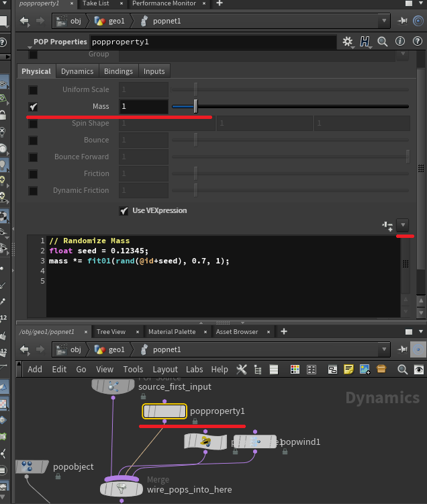Create a network box with its icon

coord(332,370)
